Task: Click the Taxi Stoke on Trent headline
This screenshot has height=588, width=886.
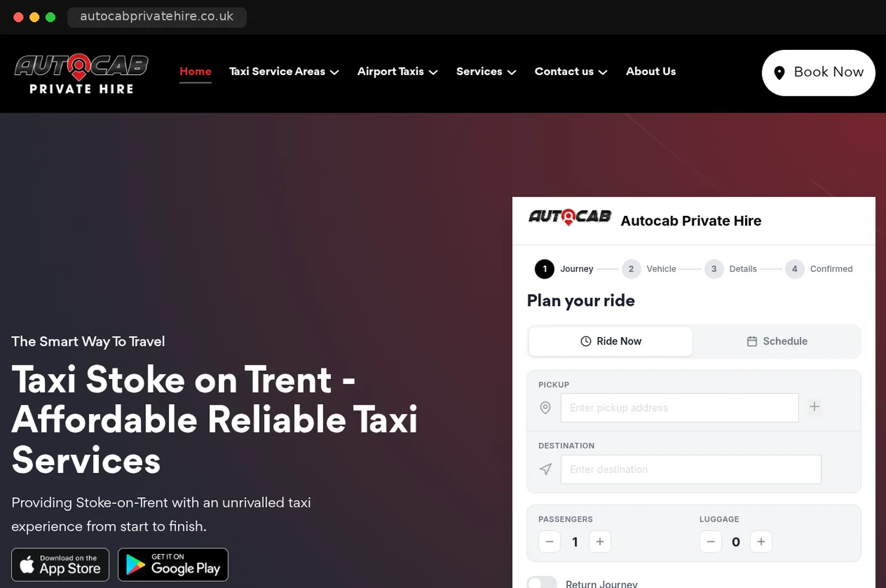Action: coord(214,419)
